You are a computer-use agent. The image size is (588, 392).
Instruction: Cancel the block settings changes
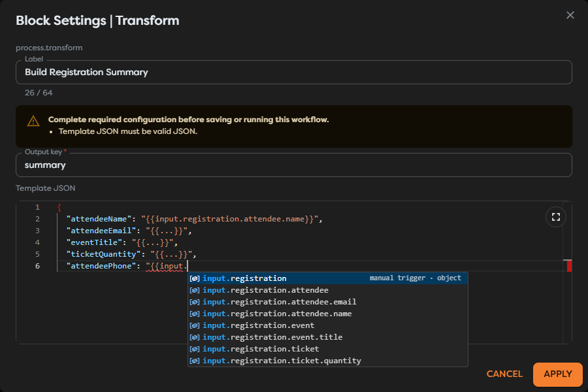point(504,374)
